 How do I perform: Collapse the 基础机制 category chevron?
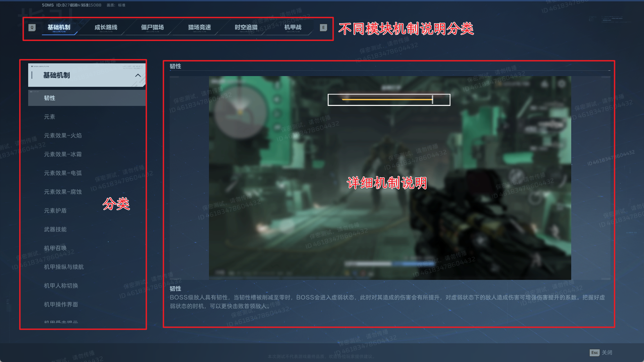[x=138, y=75]
